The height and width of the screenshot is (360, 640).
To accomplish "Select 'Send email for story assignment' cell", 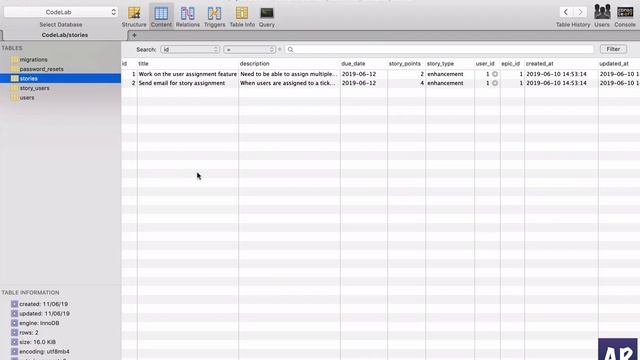I will (188, 83).
